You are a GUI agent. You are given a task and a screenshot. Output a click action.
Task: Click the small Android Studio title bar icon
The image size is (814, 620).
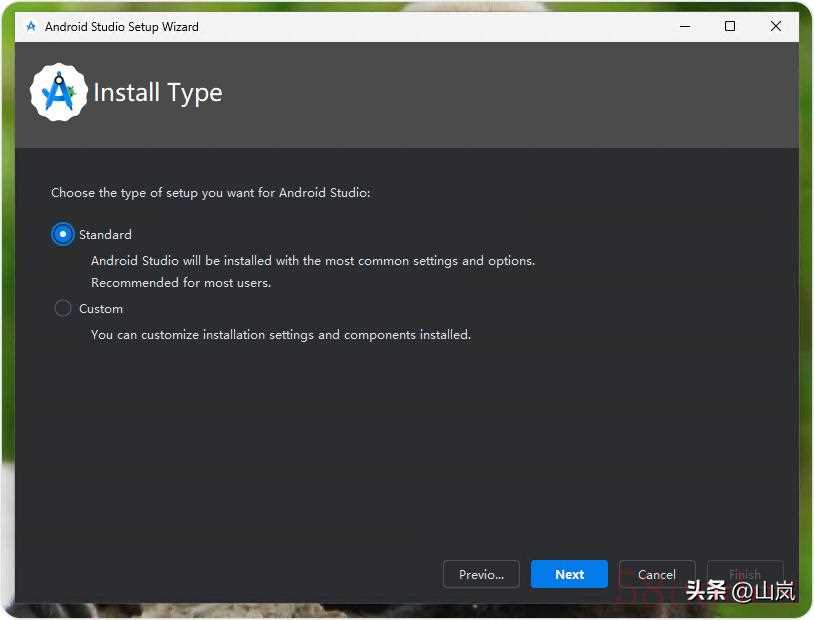pos(31,27)
